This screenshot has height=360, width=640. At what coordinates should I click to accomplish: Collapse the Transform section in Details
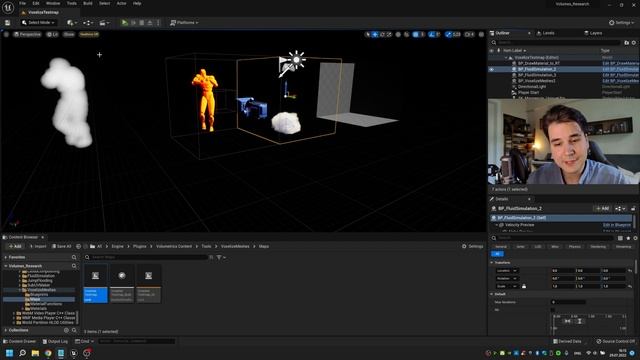coord(492,262)
